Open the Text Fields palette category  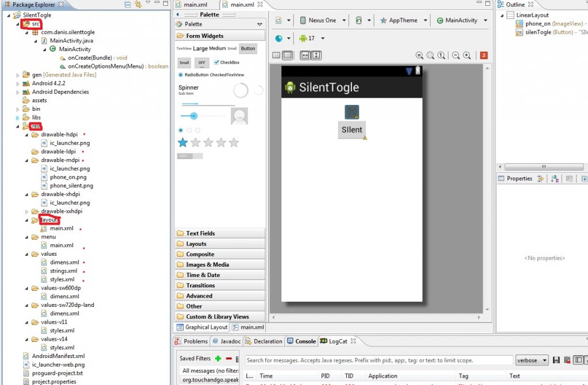point(200,233)
